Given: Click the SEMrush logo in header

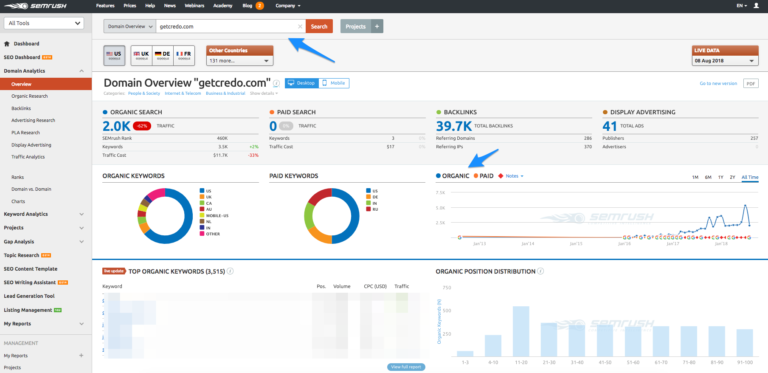Looking at the screenshot, I should [34, 6].
